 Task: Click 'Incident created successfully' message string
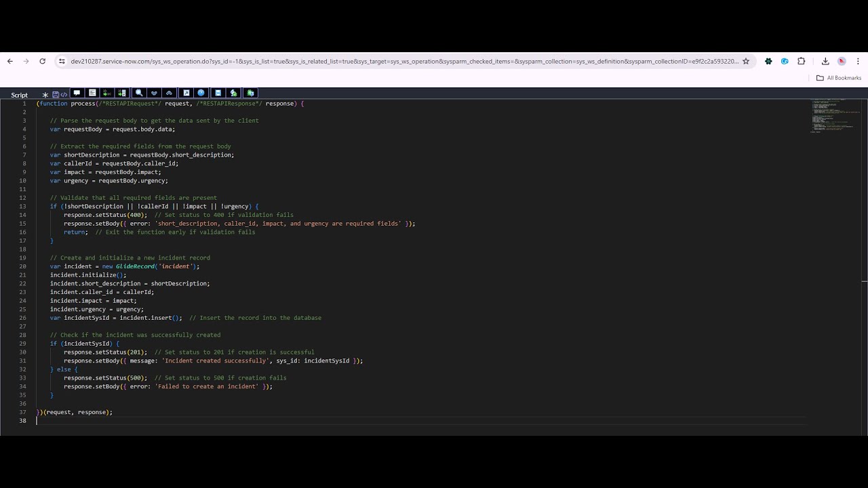[215, 361]
